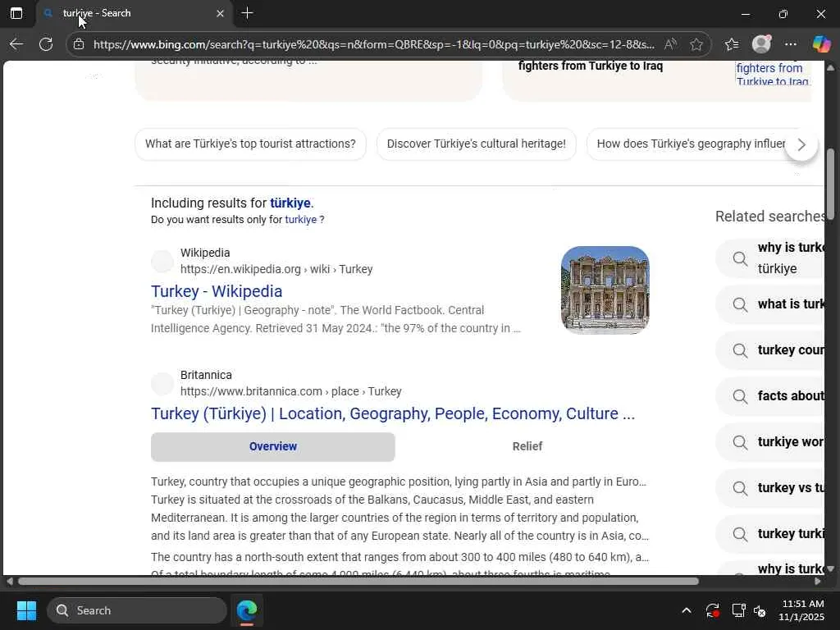Viewport: 840px width, 630px height.
Task: Open Britannica site favicon
Action: (x=162, y=384)
